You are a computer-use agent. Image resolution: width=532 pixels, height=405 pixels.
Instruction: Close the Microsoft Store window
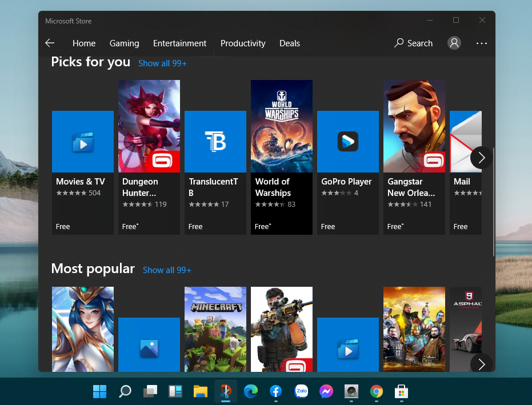[482, 21]
